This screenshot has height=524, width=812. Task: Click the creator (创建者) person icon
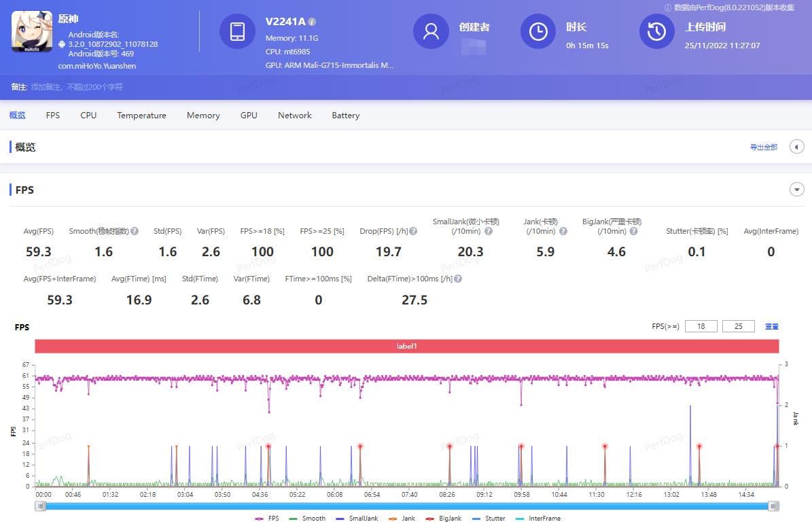coord(430,31)
